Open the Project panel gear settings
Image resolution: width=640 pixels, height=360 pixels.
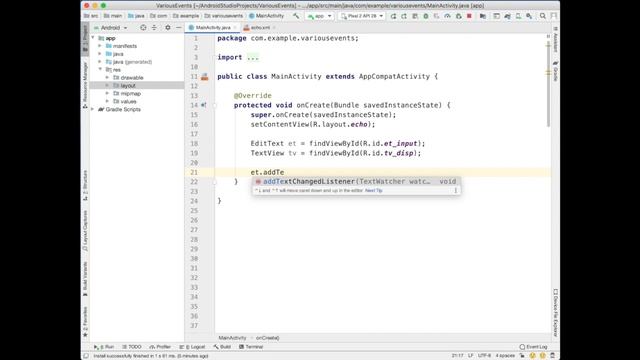point(167,27)
